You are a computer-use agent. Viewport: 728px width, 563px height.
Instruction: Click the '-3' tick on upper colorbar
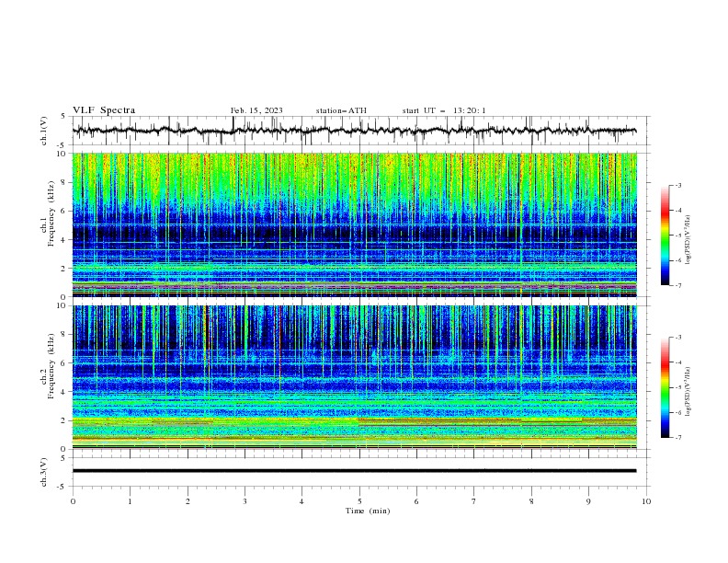[x=678, y=185]
